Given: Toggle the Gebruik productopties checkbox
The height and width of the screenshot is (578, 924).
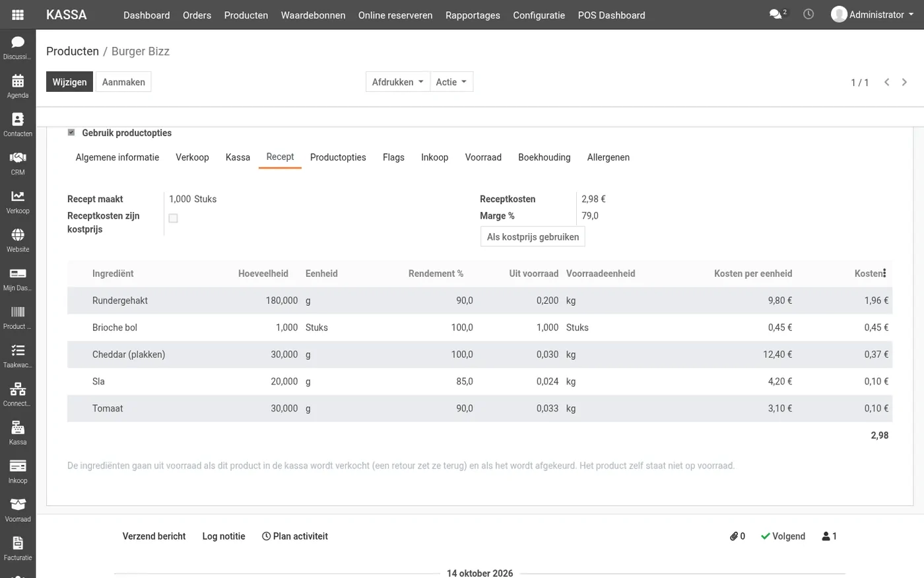Looking at the screenshot, I should pyautogui.click(x=71, y=132).
